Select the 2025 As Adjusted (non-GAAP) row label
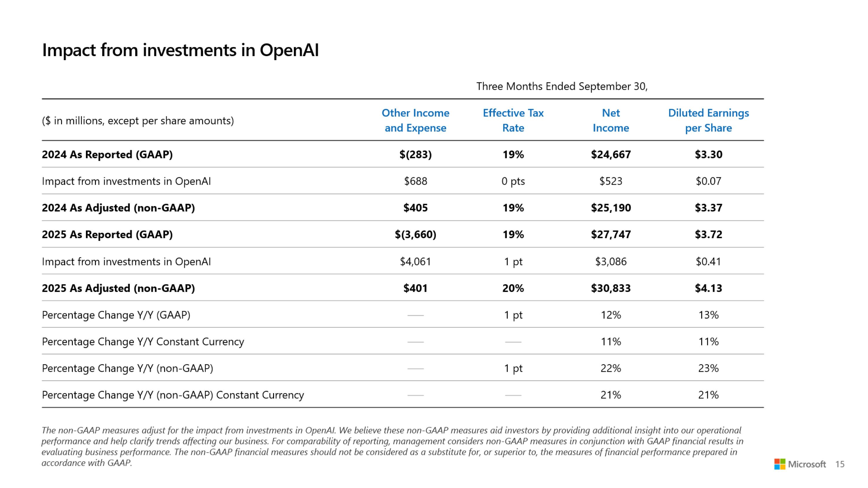Screen dimensions: 868x488 [x=118, y=288]
